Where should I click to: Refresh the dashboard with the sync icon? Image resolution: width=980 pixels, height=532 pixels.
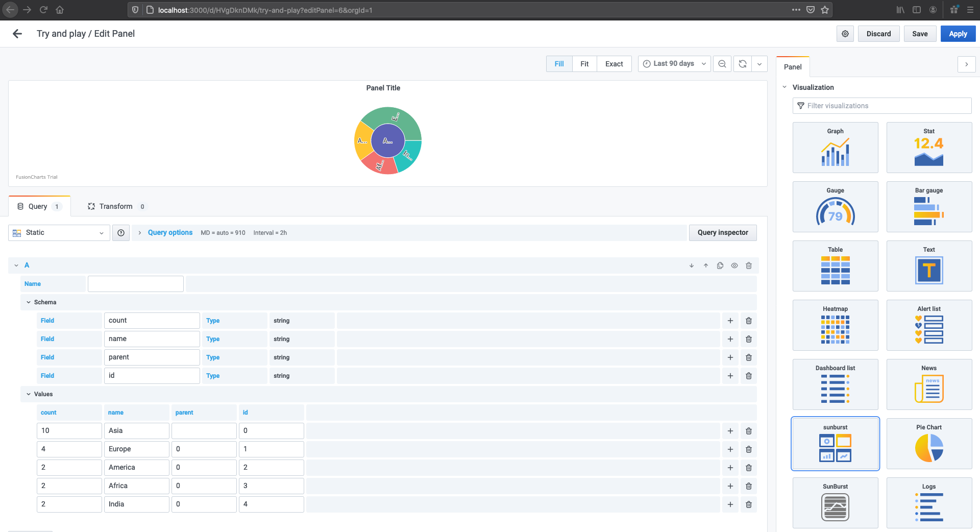tap(743, 63)
